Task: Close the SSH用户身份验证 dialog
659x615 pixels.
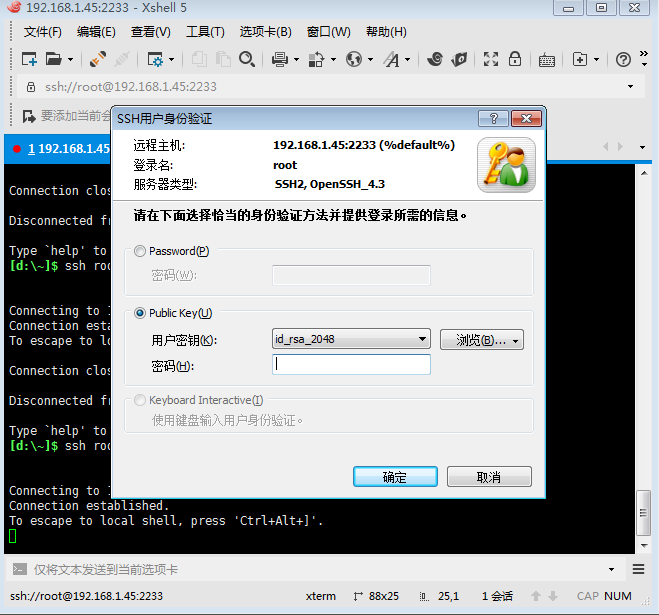Action: click(526, 119)
